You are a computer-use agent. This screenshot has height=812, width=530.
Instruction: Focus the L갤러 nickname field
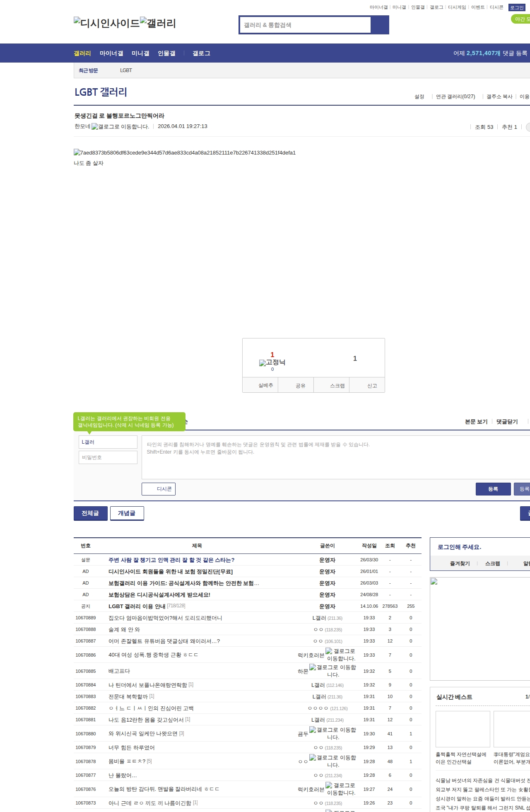pyautogui.click(x=108, y=442)
